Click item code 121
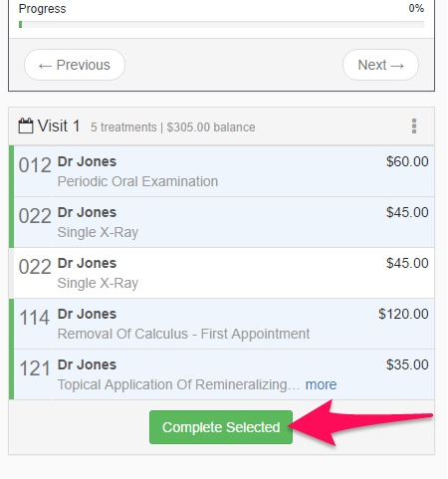 pyautogui.click(x=35, y=368)
